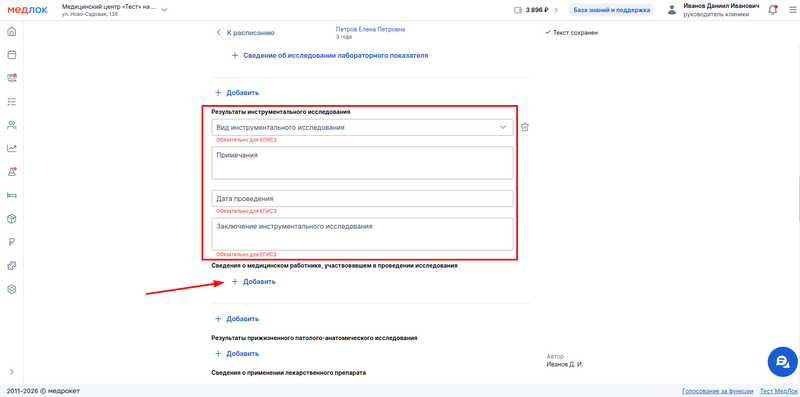This screenshot has height=397, width=800.
Task: Delete the instrumental study block with trash icon
Action: 525,127
